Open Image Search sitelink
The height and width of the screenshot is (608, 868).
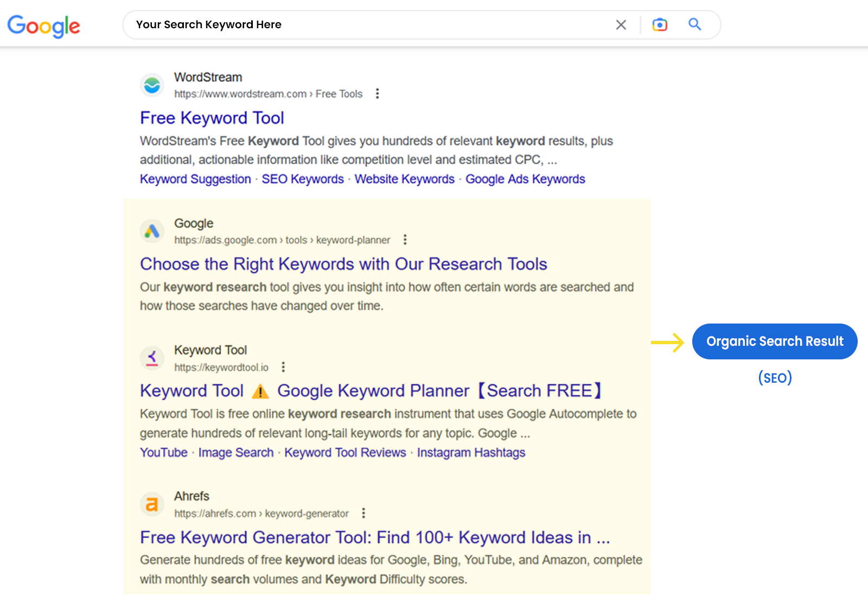(236, 453)
